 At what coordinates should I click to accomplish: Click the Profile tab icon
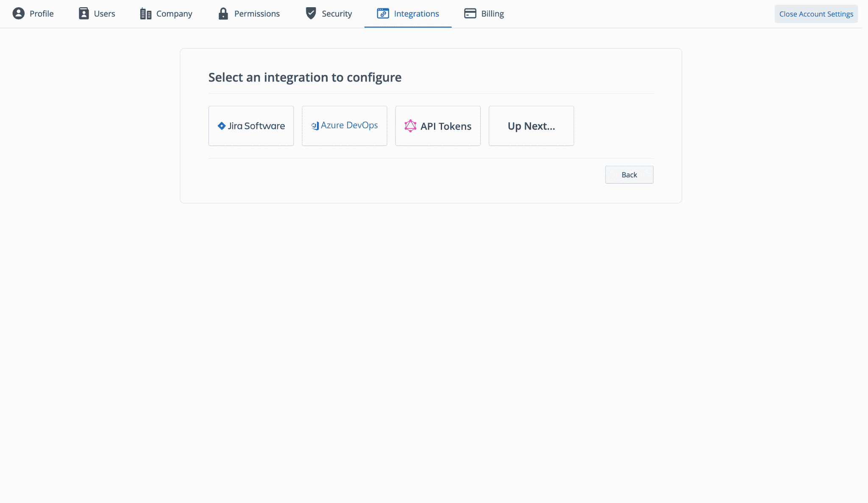[x=17, y=13]
